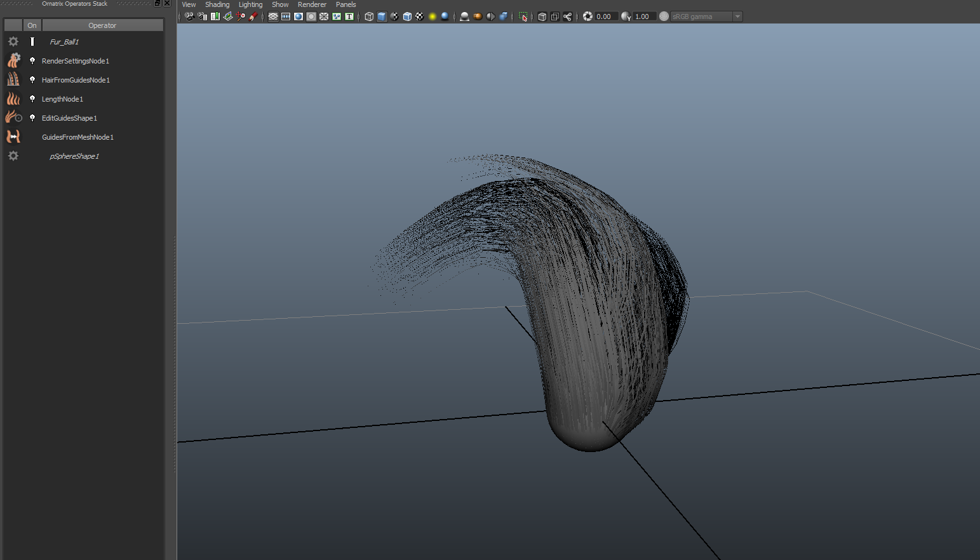Click the HairFromGuidesNode1 operator icon

[x=13, y=79]
